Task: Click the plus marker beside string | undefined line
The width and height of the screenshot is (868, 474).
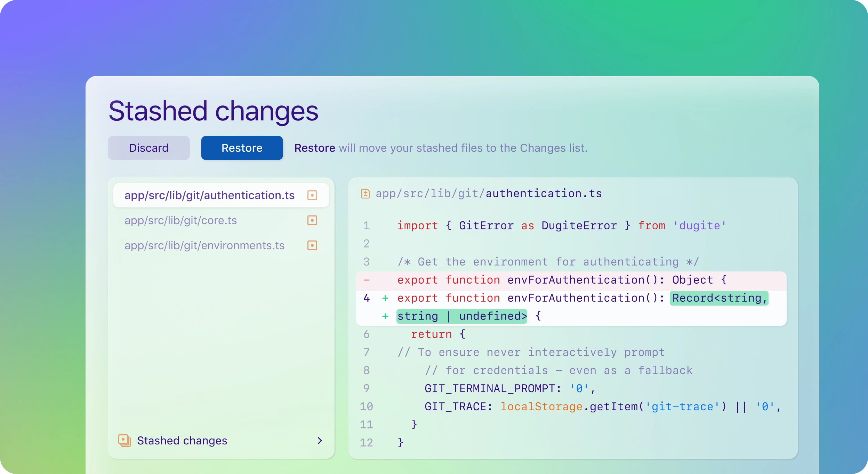Action: click(x=386, y=316)
